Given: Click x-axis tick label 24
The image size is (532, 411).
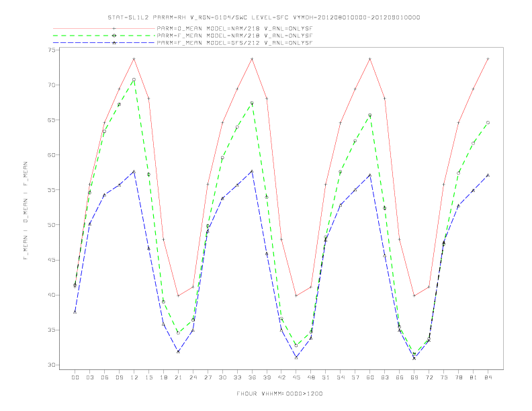Looking at the screenshot, I should pos(193,377).
